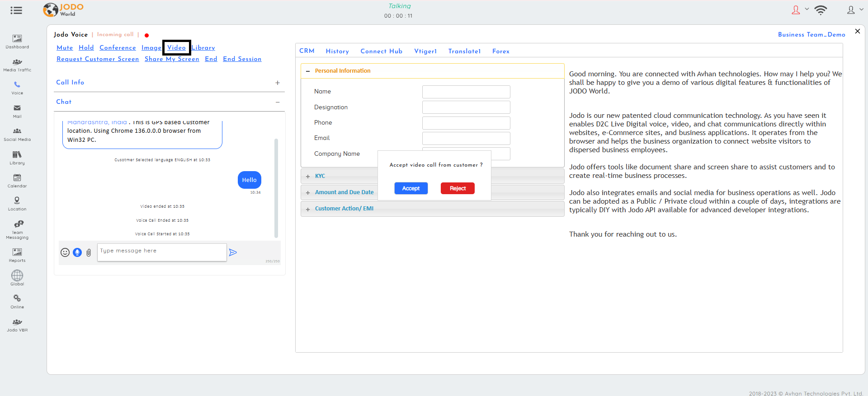Close the Jodo Voice panel
Screen dimensions: 868x396
tap(857, 31)
